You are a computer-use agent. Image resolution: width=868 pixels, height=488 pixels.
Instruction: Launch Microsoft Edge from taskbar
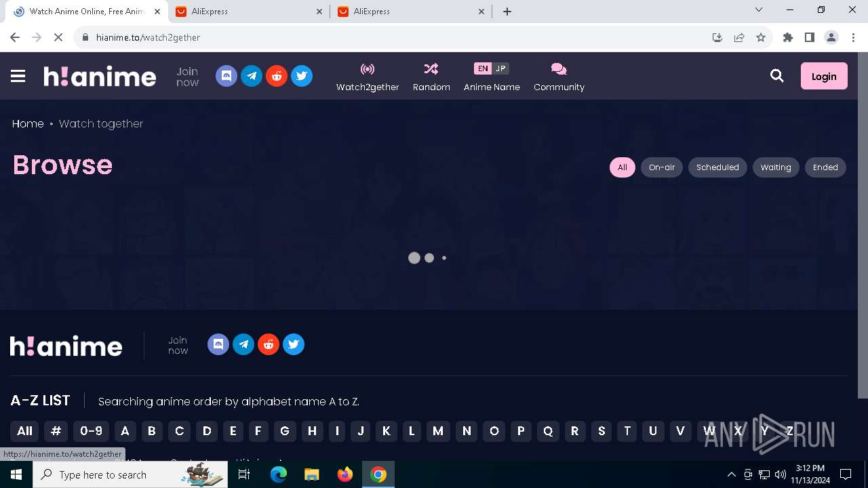pos(279,474)
